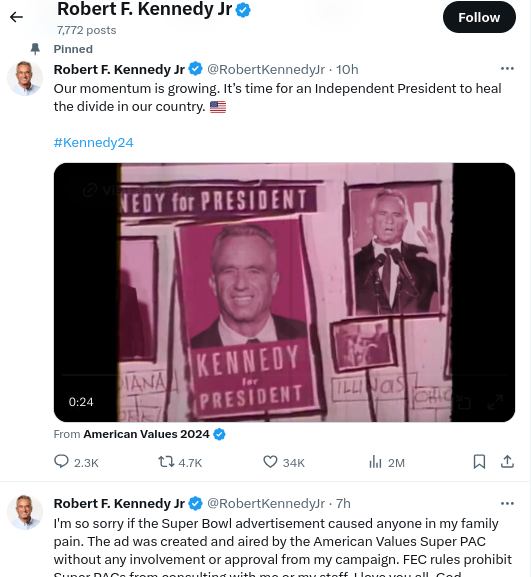The image size is (531, 577).
Task: Share the pinned post
Action: pos(507,461)
